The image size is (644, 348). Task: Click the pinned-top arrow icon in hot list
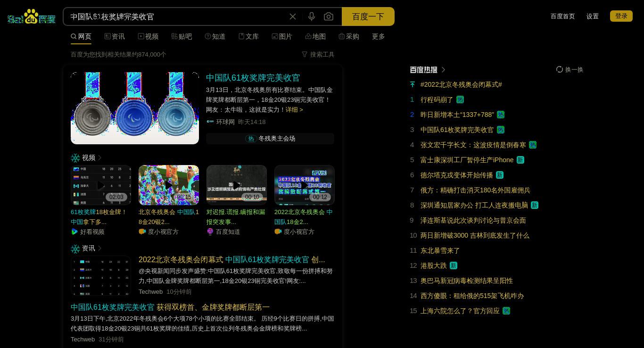coord(413,84)
